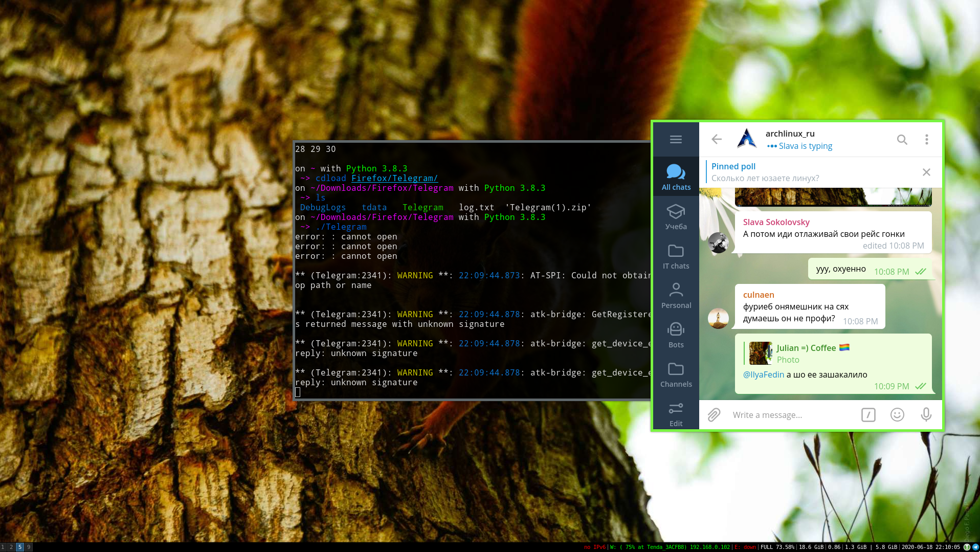Click 'FULL 73.58%' battery status
Image resolution: width=980 pixels, height=552 pixels.
tap(777, 547)
